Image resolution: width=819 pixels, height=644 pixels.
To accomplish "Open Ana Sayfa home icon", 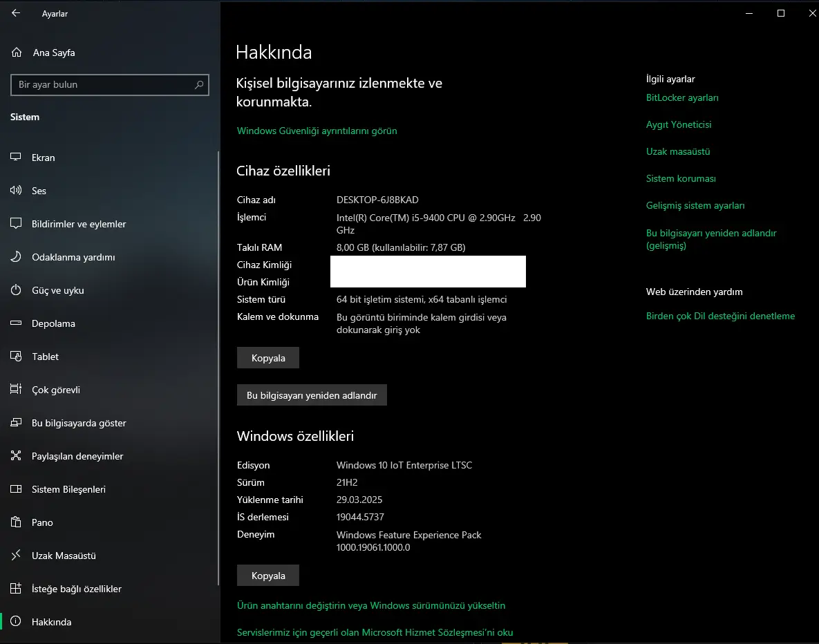I will pyautogui.click(x=17, y=53).
